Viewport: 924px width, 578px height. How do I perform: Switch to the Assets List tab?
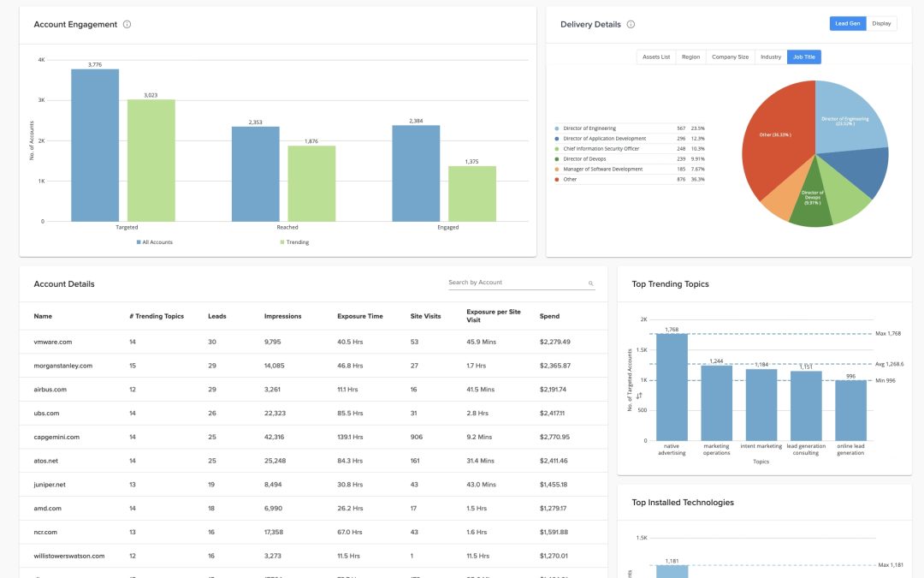pos(656,57)
